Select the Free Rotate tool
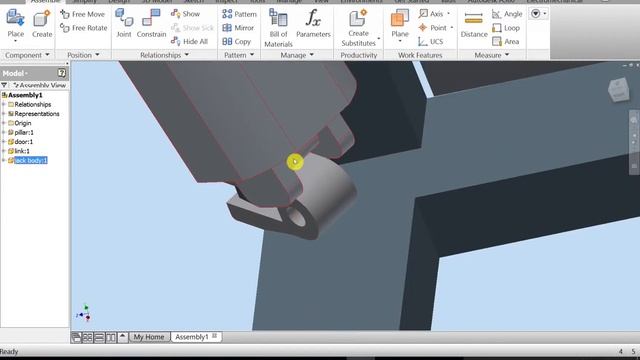Screen dimensions: 640x360 click(83, 28)
